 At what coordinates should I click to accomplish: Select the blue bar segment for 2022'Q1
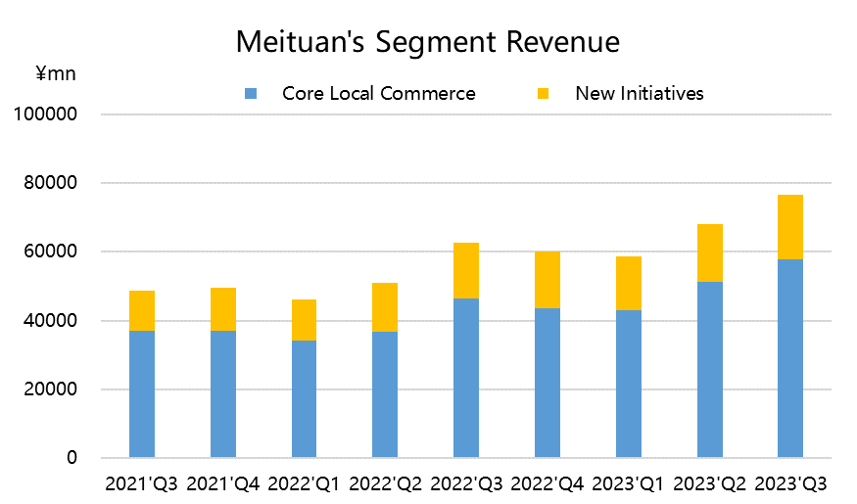click(304, 398)
